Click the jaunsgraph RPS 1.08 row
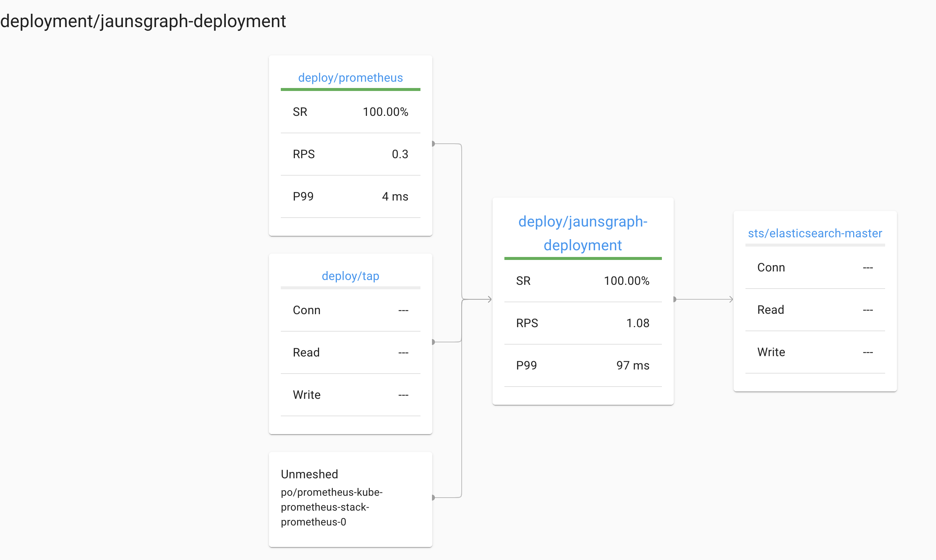 (582, 323)
